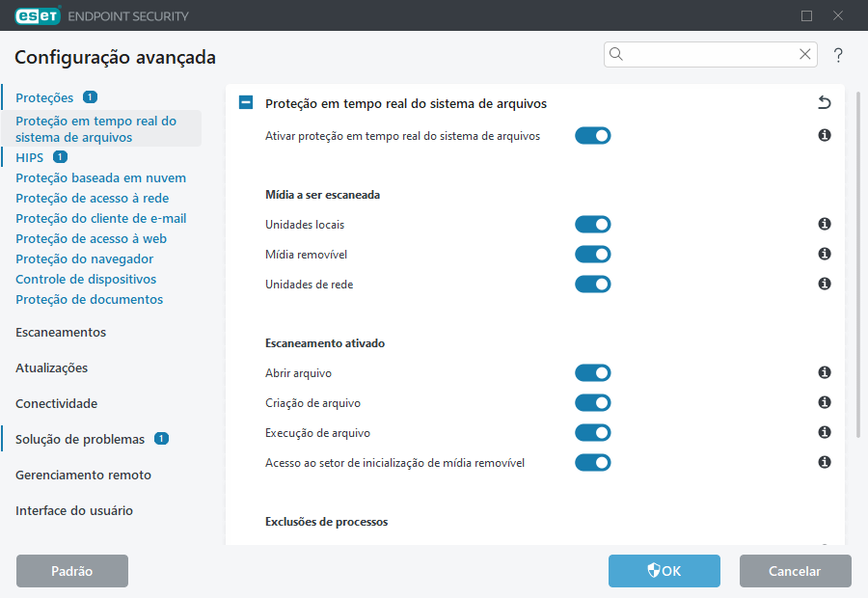
Task: Collapse the Proteção em tempo real section
Action: [x=245, y=102]
